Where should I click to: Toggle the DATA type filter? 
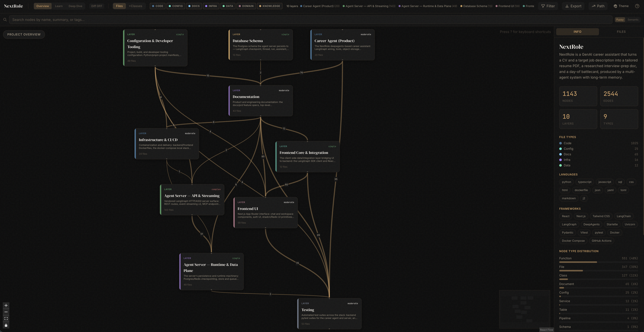point(228,6)
